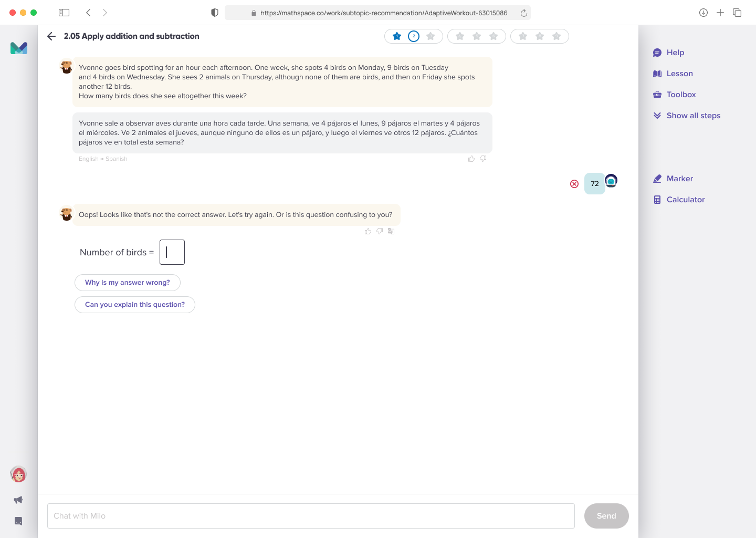Translate the Oops message
The image size is (756, 538).
[391, 231]
